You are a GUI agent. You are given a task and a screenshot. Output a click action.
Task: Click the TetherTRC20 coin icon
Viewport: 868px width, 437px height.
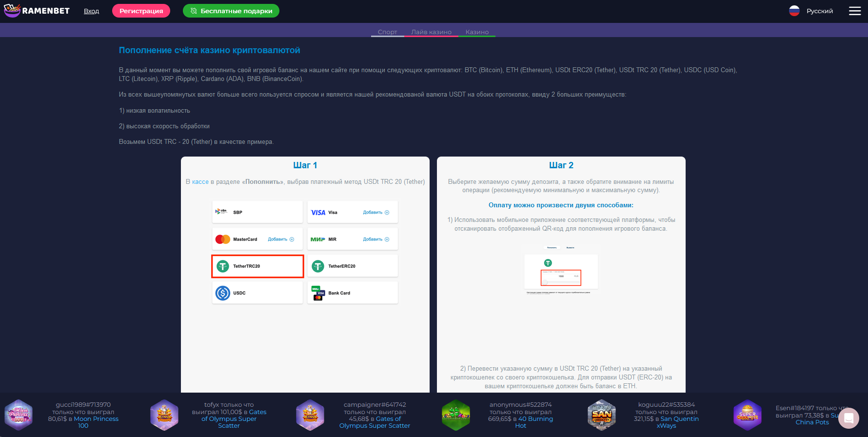pyautogui.click(x=223, y=266)
